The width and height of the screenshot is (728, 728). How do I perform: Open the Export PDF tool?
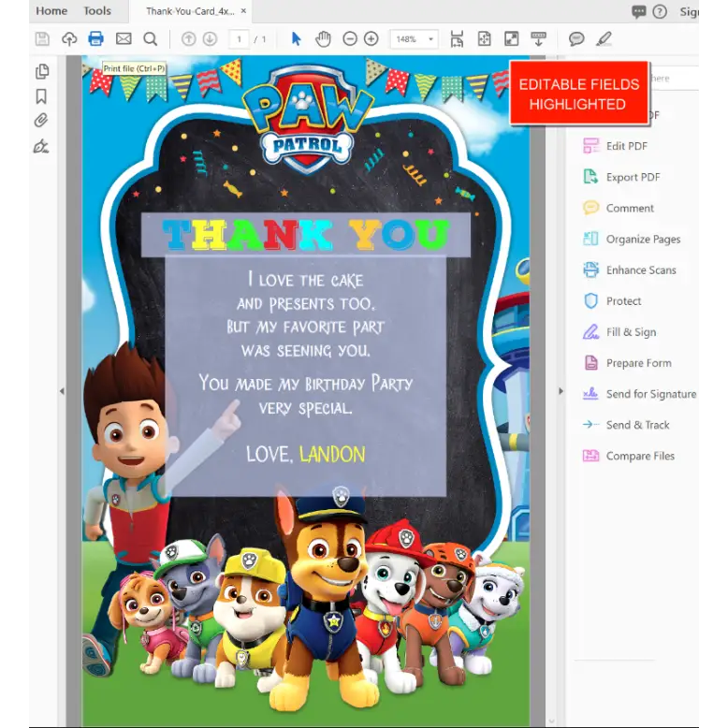coord(621,178)
